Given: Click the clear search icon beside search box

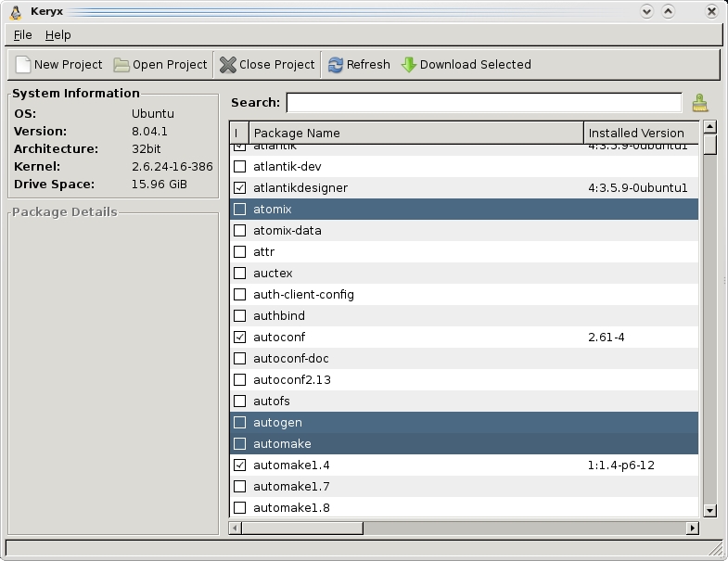Looking at the screenshot, I should pos(699,103).
